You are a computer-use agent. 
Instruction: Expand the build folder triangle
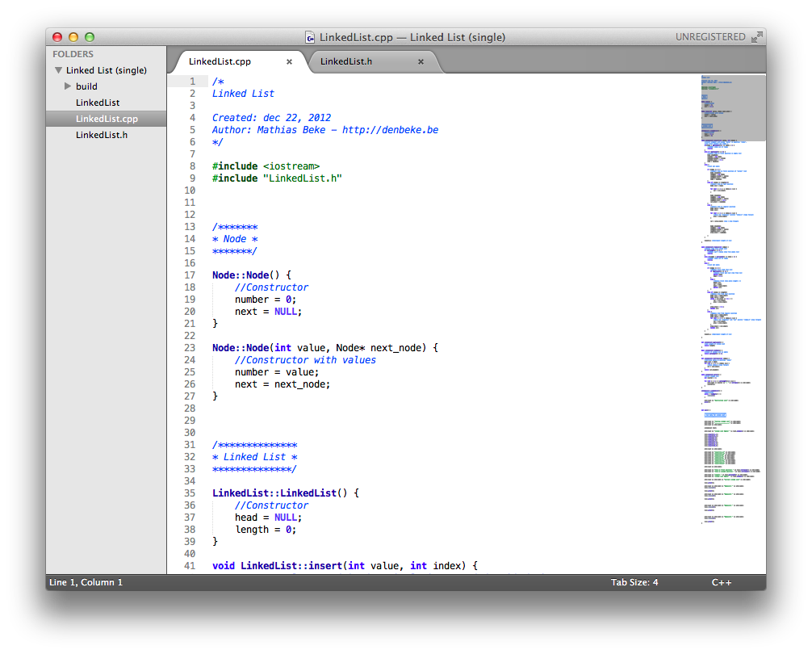(69, 86)
